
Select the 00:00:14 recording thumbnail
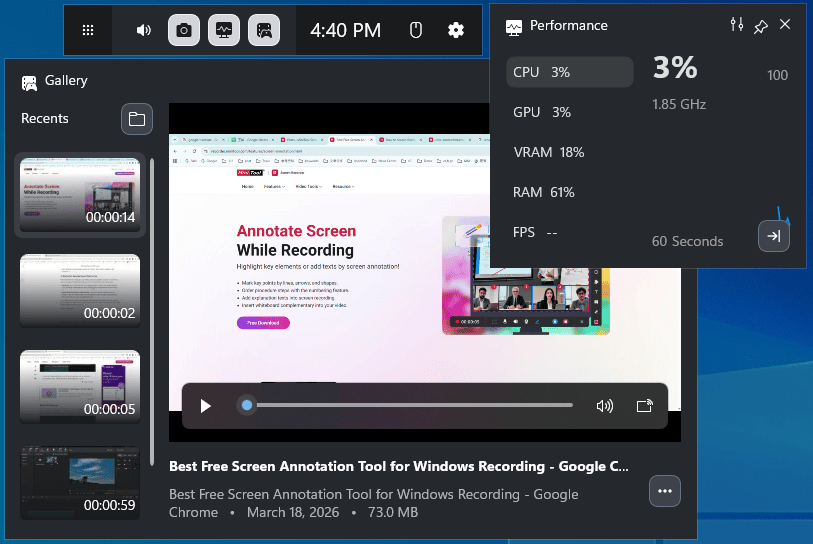pyautogui.click(x=80, y=194)
